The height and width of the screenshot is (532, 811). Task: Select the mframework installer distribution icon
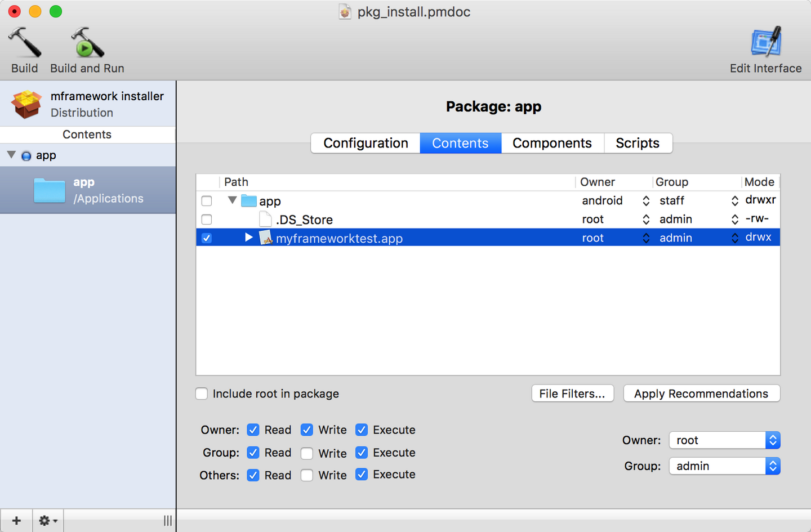click(x=26, y=104)
